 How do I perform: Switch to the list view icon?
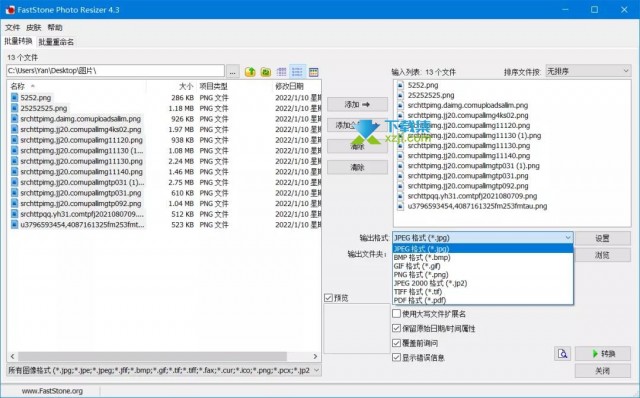(281, 72)
